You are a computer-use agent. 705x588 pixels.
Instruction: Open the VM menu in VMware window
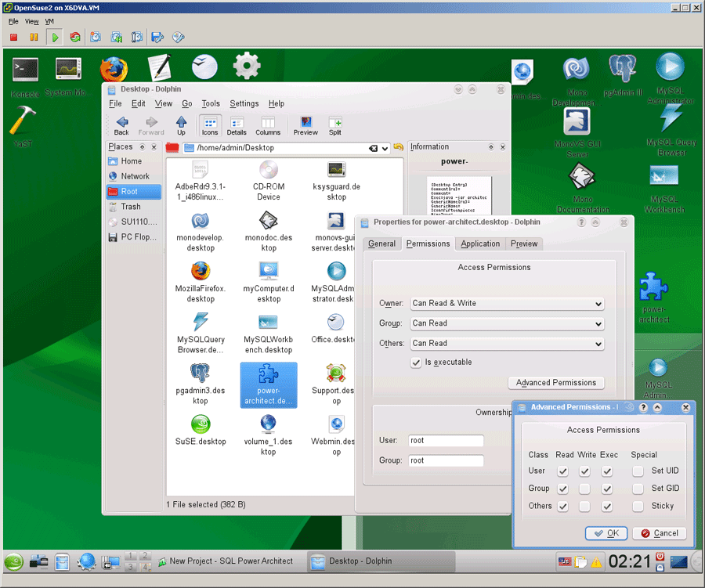pyautogui.click(x=49, y=21)
